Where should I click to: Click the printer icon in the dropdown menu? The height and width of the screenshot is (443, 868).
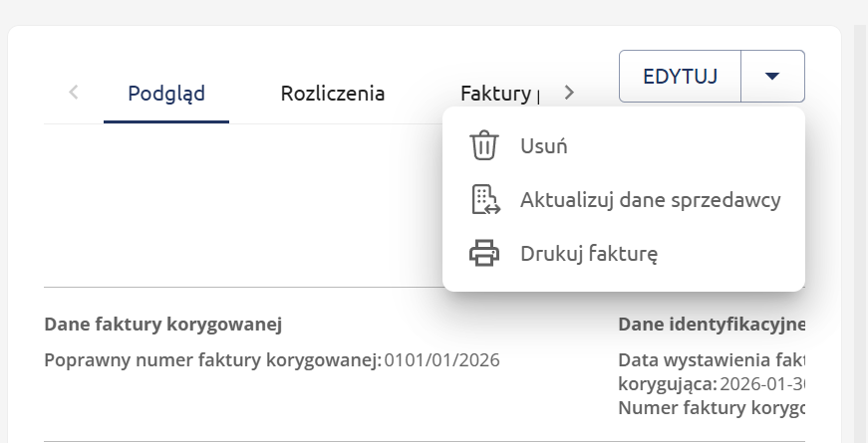coord(484,254)
